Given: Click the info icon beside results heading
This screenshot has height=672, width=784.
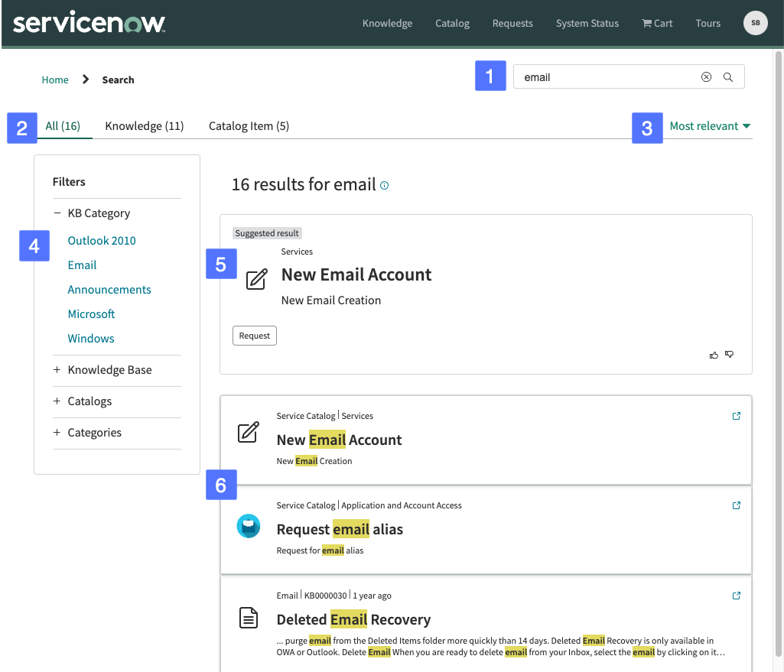Looking at the screenshot, I should [x=384, y=185].
